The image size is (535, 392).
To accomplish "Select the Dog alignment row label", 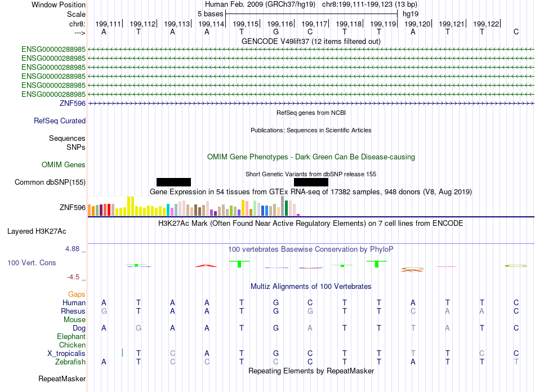I will click(79, 328).
